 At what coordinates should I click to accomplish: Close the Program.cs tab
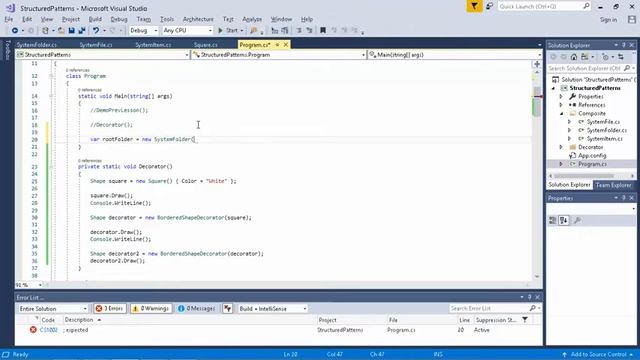coord(286,44)
